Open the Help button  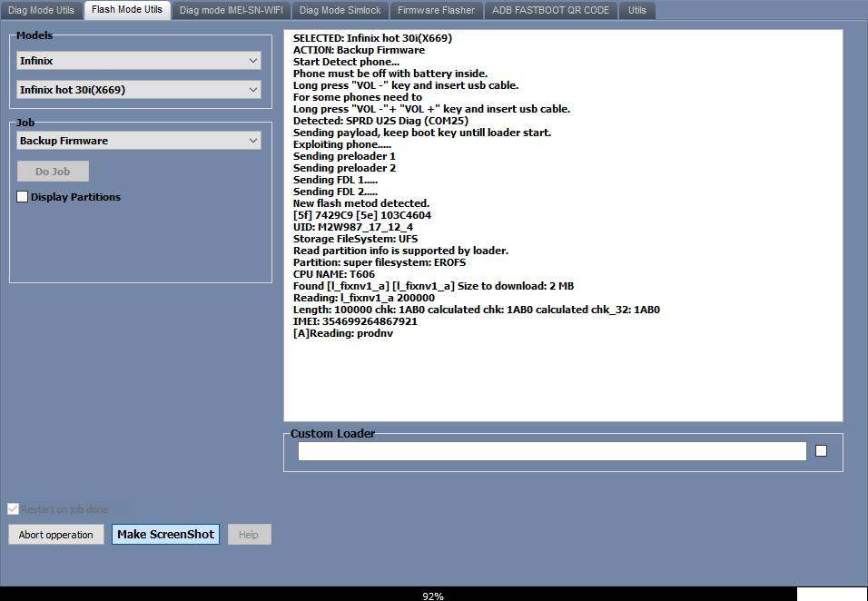pyautogui.click(x=249, y=535)
